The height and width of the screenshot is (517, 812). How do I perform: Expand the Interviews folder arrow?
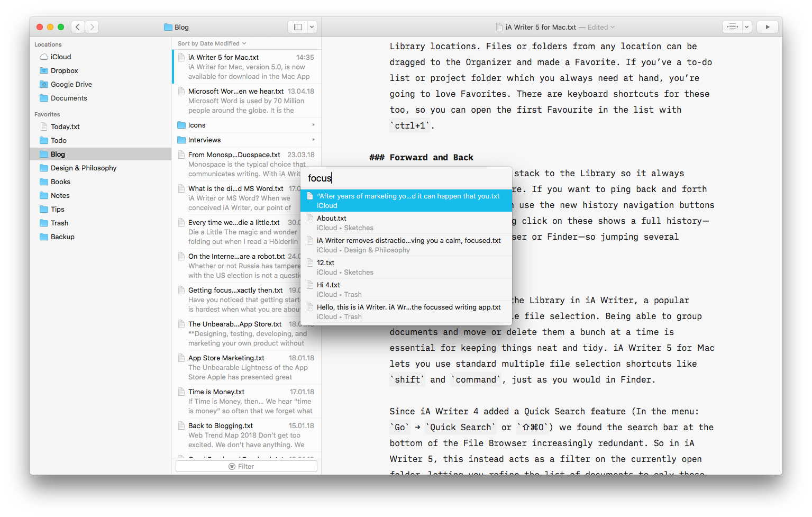tap(313, 140)
